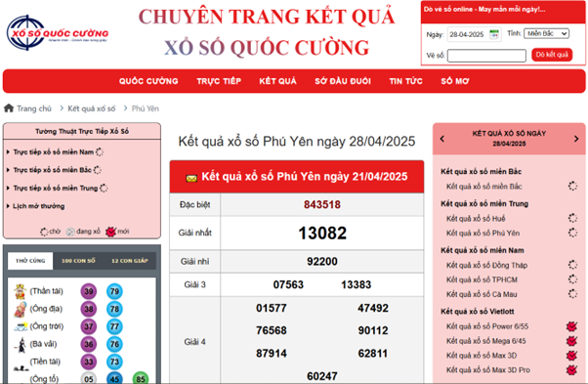The image size is (588, 384).
Task: Expand Lịch mở thưởng item
Action: point(39,206)
